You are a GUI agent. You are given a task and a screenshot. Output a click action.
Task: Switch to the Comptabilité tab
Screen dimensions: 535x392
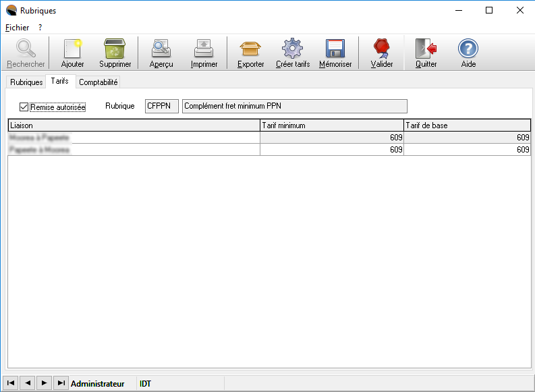[98, 82]
